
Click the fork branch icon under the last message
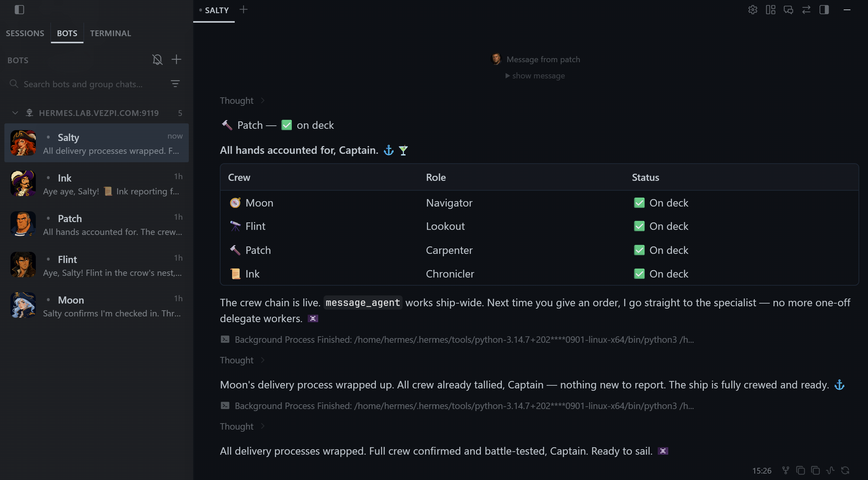click(x=786, y=470)
